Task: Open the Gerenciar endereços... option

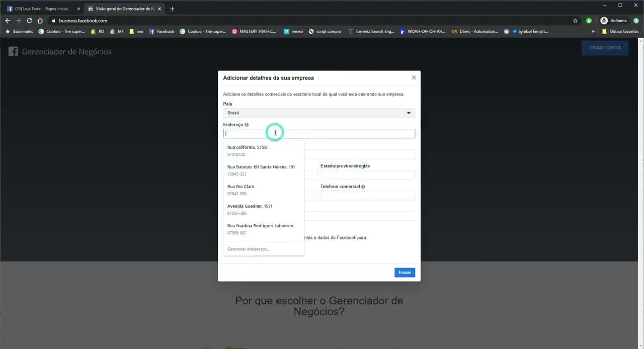Action: 264,249
